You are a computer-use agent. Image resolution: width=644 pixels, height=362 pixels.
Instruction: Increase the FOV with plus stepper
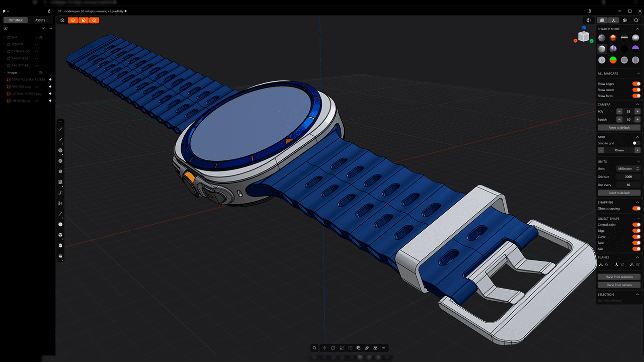(x=637, y=111)
